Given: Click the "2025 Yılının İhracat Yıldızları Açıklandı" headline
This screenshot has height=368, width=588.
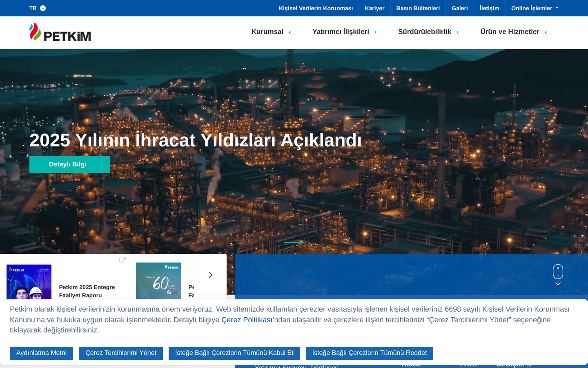Looking at the screenshot, I should pyautogui.click(x=196, y=140).
